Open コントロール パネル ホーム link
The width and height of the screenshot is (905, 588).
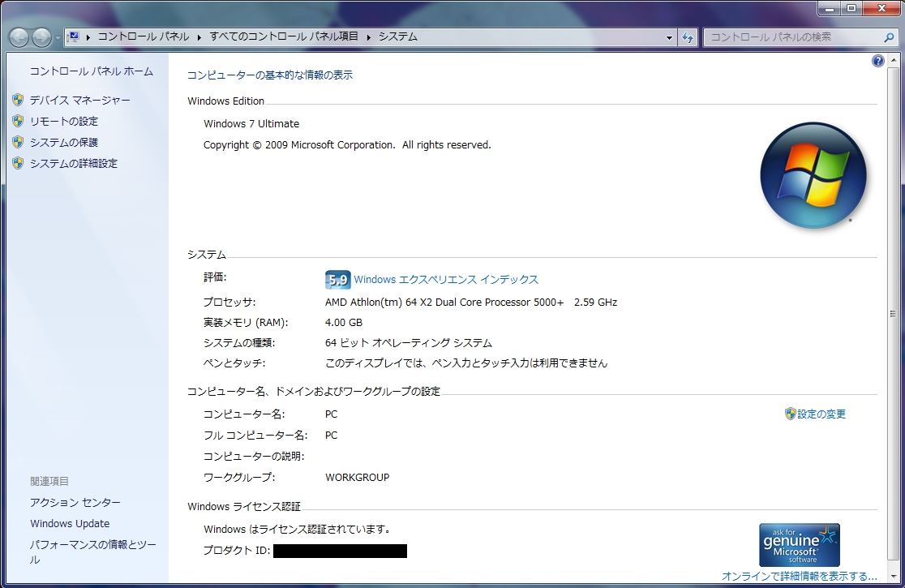click(91, 71)
